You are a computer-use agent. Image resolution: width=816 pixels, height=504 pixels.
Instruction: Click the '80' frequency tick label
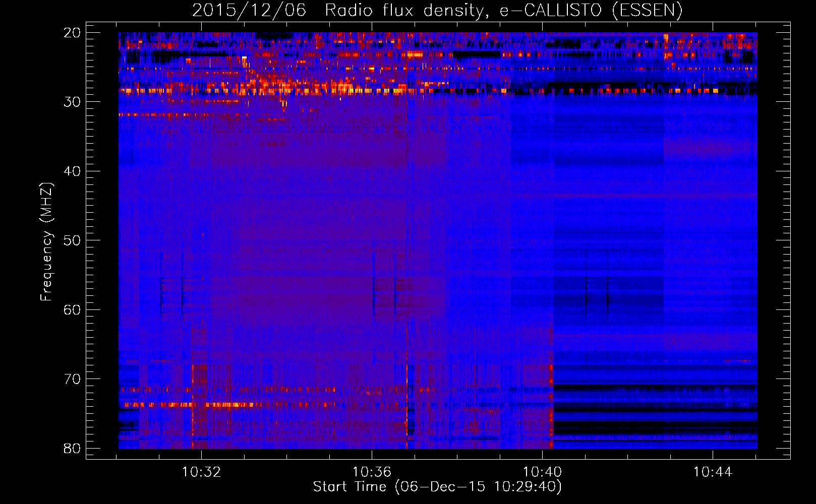[73, 448]
